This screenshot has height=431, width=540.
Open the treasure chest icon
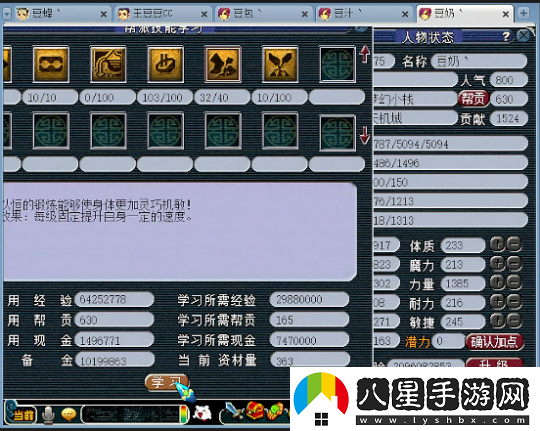[255, 410]
